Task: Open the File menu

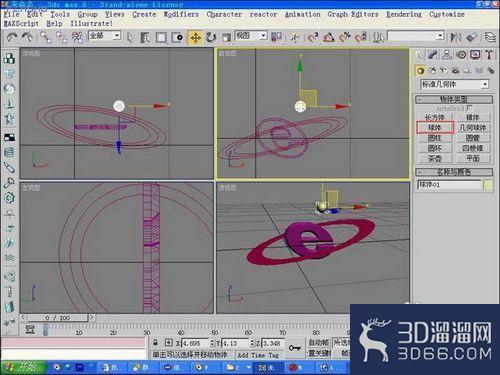Action: point(11,14)
